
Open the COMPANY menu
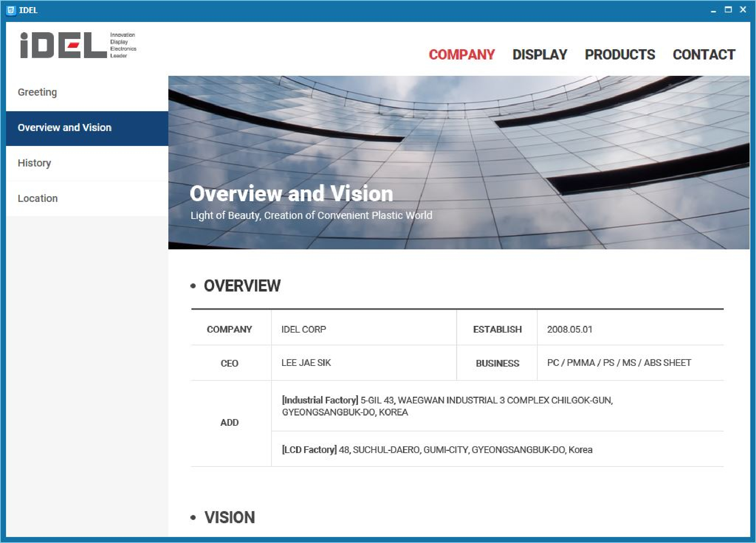tap(462, 55)
